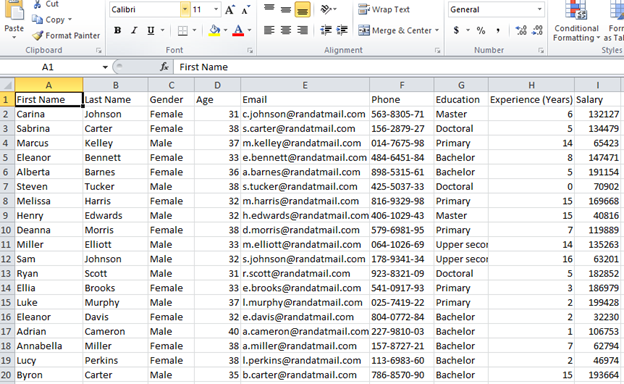The image size is (624, 384).
Task: Top align cell contents
Action: pos(269,9)
